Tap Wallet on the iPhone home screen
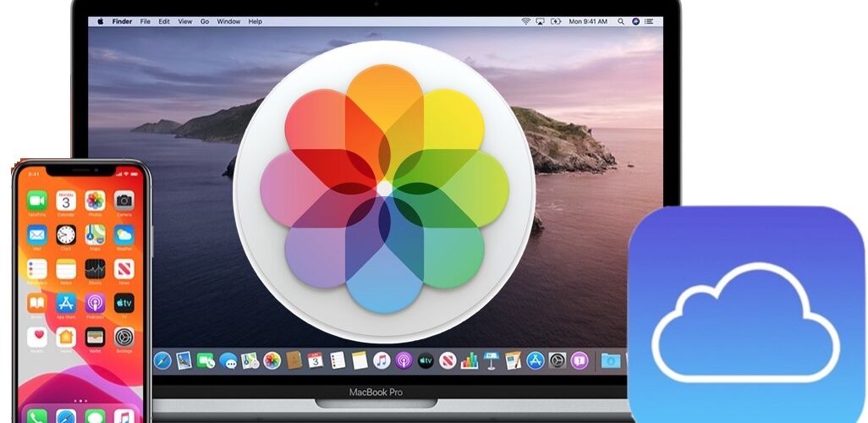 pos(96,337)
